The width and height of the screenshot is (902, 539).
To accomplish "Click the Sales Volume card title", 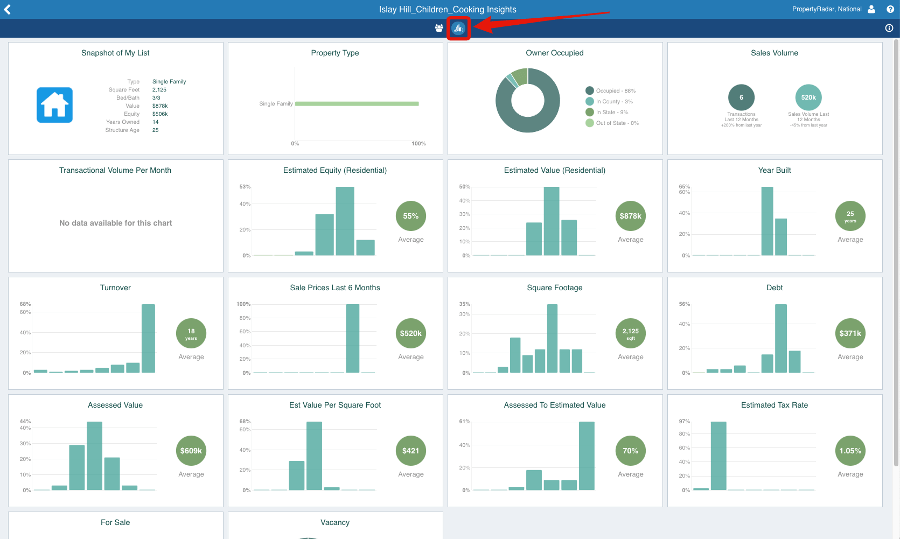I will [774, 53].
